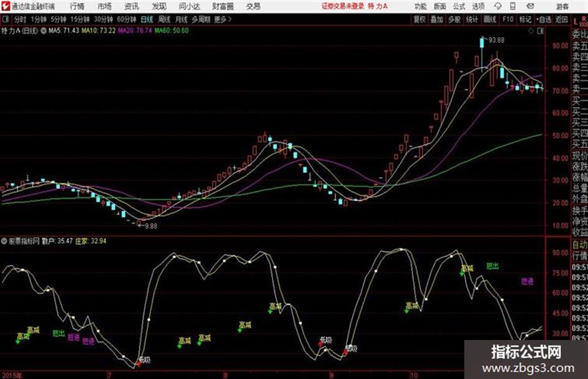The image size is (588, 379).
Task: Open the 资讯 menu
Action: [132, 6]
